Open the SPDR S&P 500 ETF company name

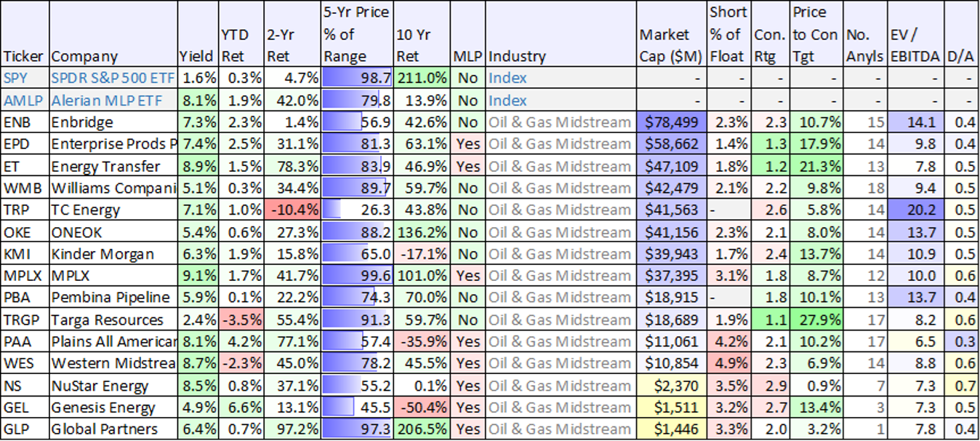pos(113,78)
